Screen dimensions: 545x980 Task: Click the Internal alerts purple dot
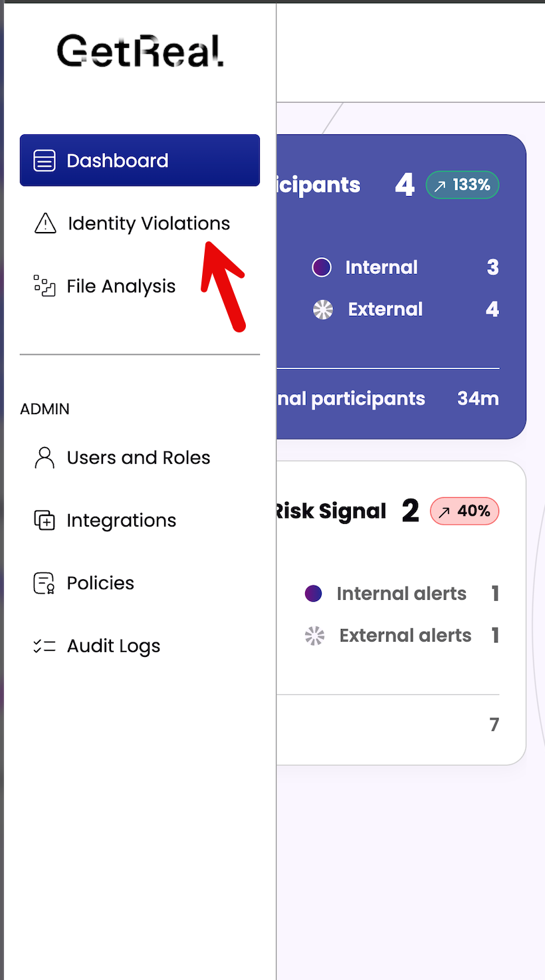pos(313,594)
